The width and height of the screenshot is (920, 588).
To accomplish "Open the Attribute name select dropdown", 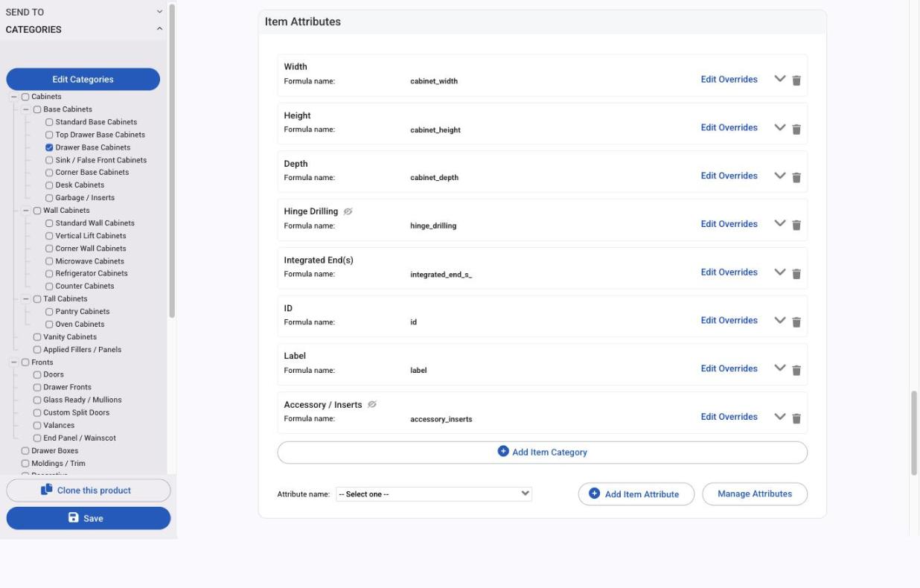I will [434, 494].
